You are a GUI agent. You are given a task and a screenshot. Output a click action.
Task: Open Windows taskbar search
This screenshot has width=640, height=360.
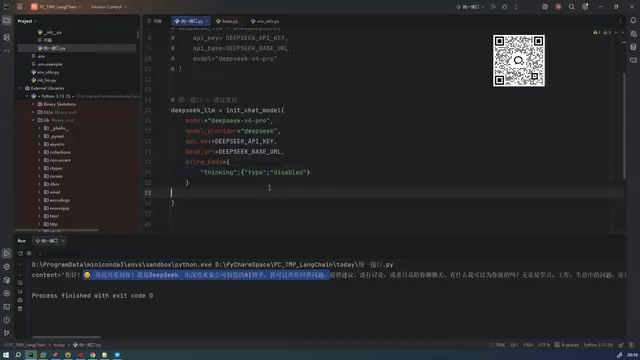(x=18, y=355)
